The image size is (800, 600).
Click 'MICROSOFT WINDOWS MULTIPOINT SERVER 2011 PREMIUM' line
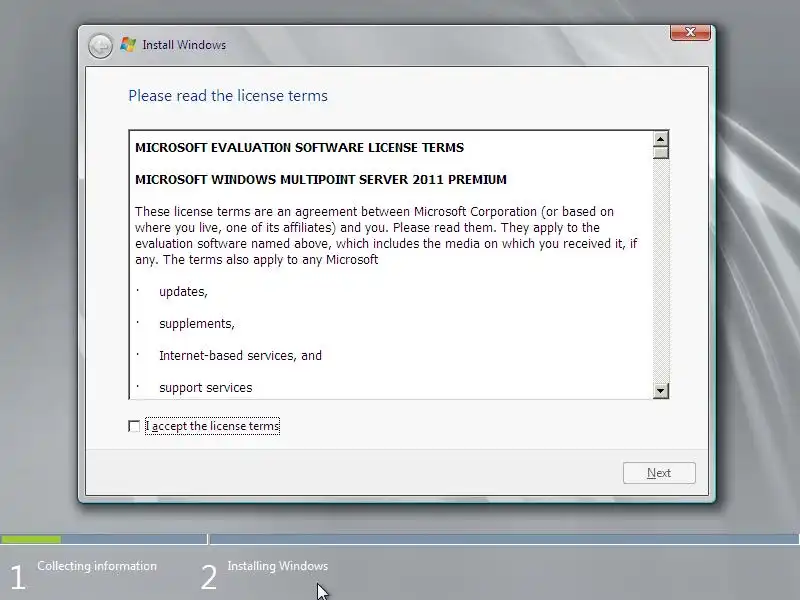[321, 180]
